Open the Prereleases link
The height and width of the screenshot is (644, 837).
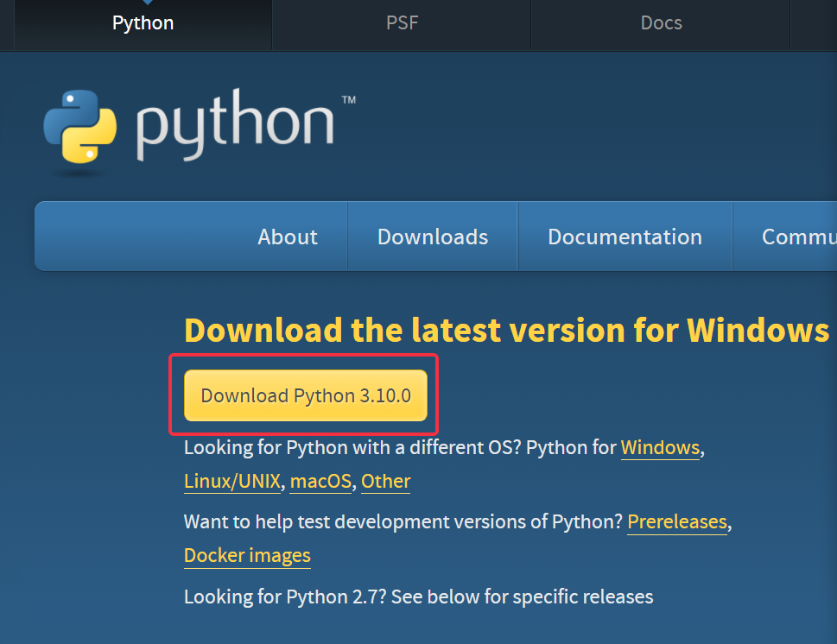coord(677,521)
